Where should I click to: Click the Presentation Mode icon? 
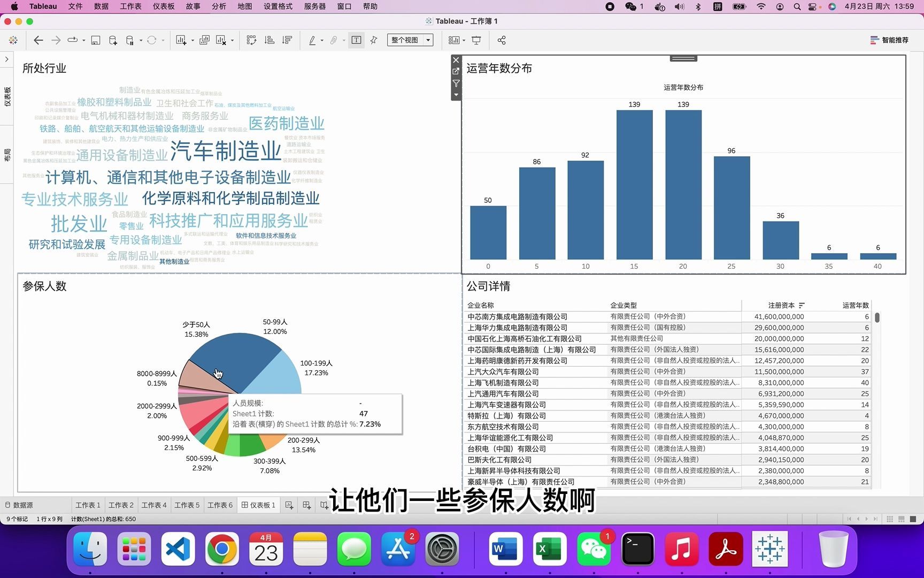click(x=475, y=40)
